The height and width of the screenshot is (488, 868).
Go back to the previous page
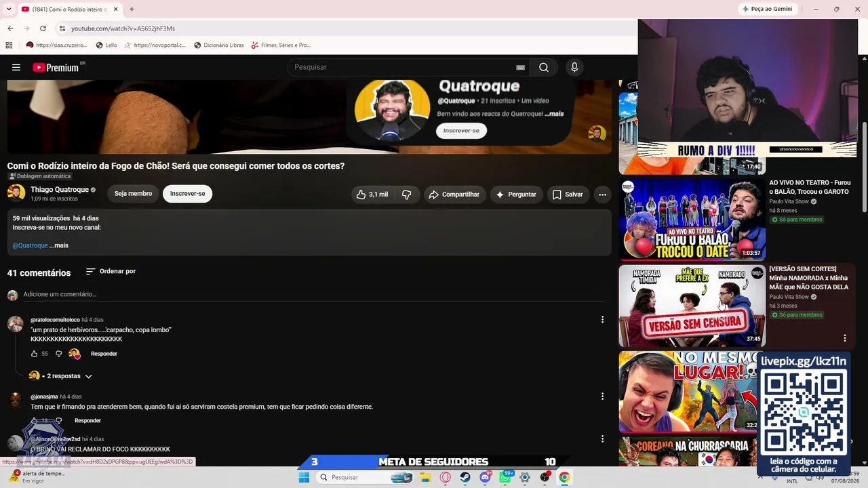pos(10,28)
